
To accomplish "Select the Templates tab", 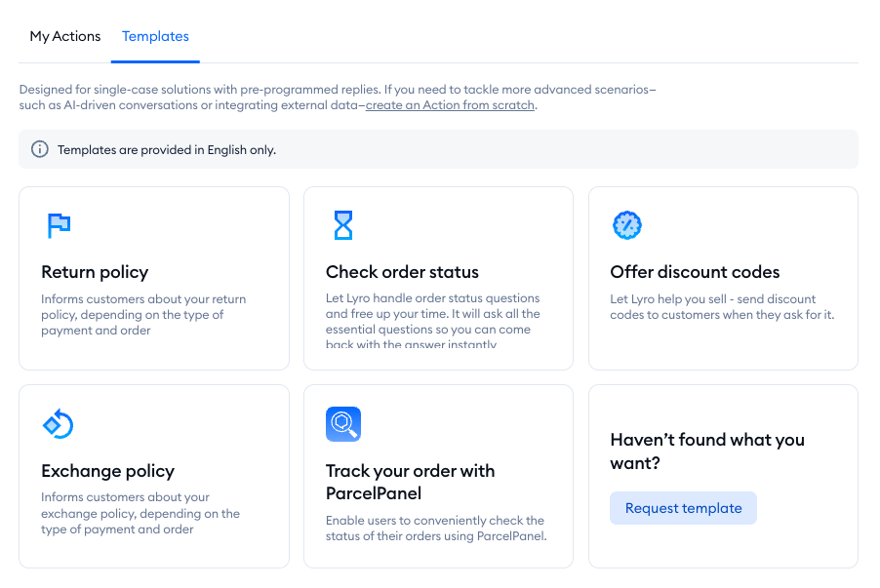I will coord(155,36).
